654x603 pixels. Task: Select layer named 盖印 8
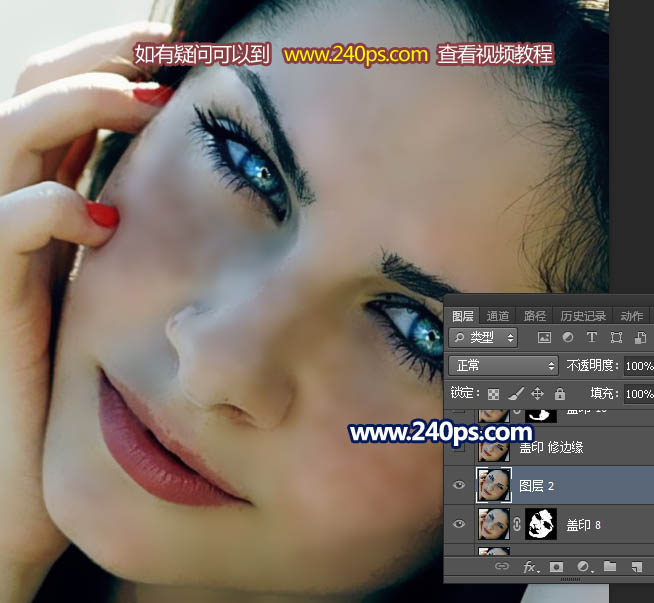pyautogui.click(x=583, y=525)
